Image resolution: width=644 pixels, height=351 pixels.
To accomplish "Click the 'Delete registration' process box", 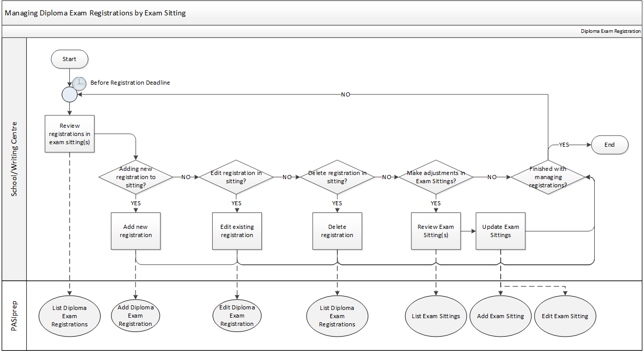I will click(337, 231).
